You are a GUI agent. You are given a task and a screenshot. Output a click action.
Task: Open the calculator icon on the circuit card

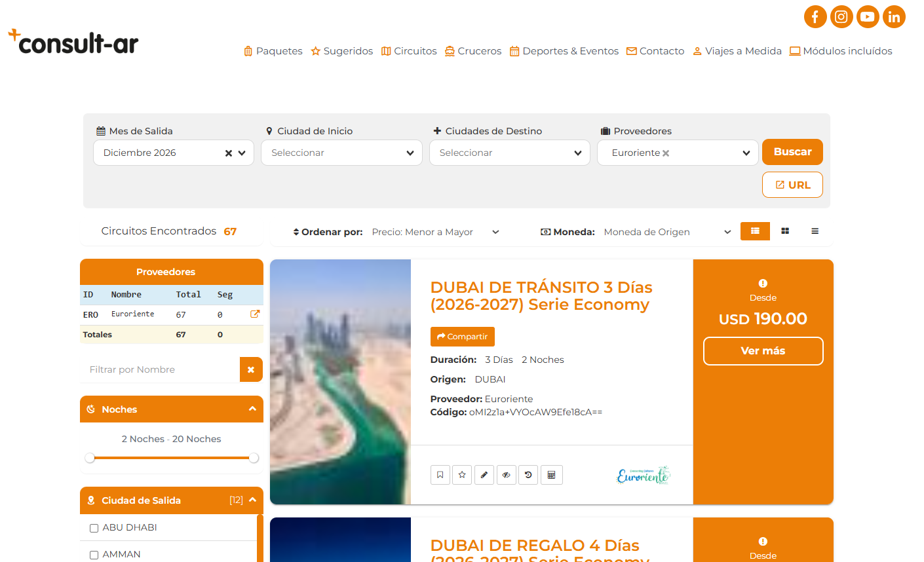(552, 475)
